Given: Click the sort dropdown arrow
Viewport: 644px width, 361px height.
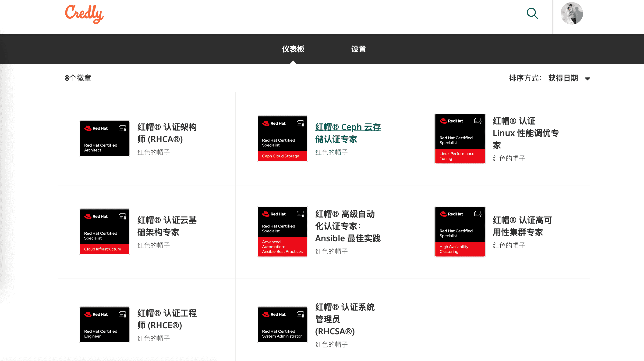Looking at the screenshot, I should 587,79.
